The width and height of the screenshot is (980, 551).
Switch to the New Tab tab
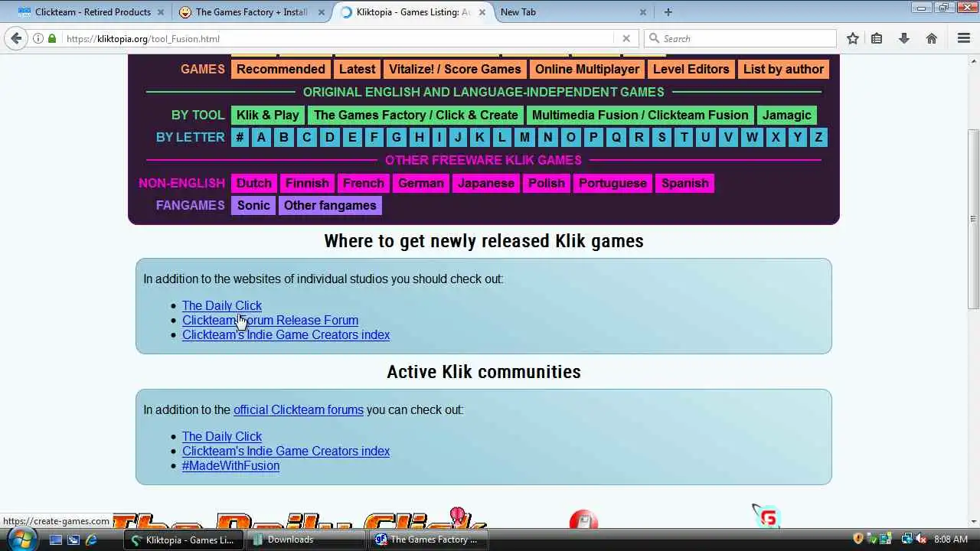(573, 12)
